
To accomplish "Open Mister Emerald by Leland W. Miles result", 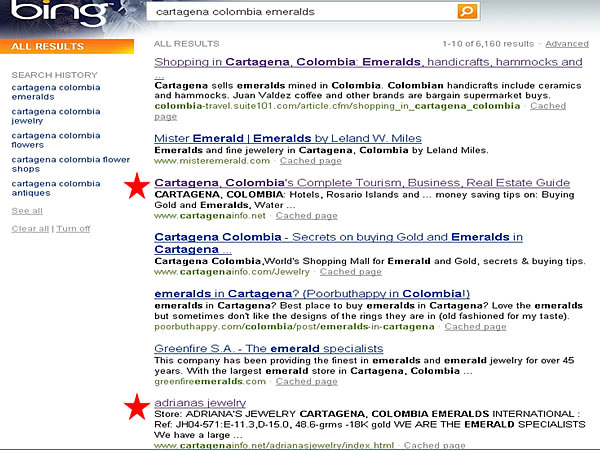I will (288, 138).
